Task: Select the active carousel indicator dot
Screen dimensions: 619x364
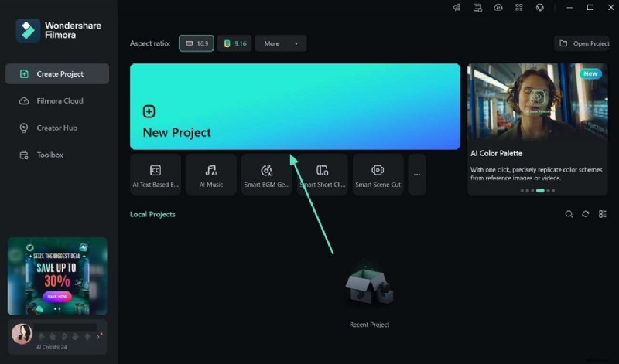Action: [x=540, y=190]
